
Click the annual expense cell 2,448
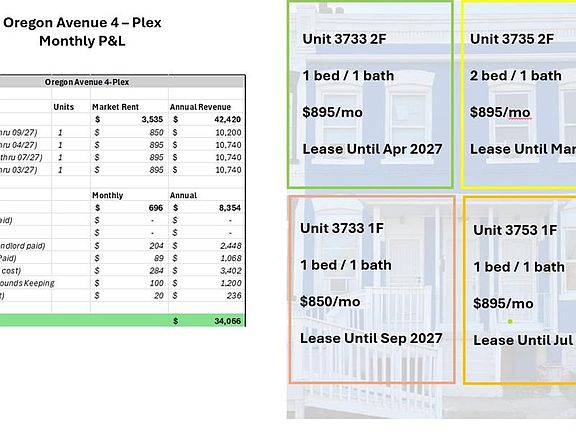(231, 246)
